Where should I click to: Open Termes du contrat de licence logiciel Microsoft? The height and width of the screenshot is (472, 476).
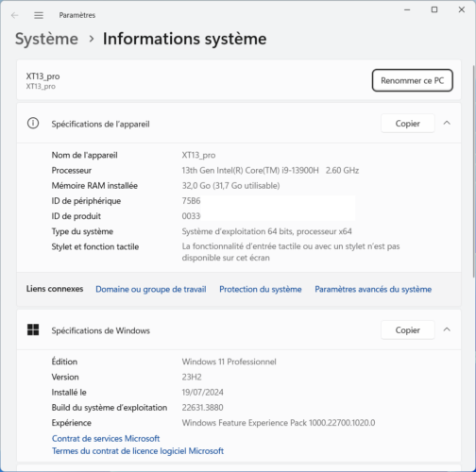tap(138, 451)
